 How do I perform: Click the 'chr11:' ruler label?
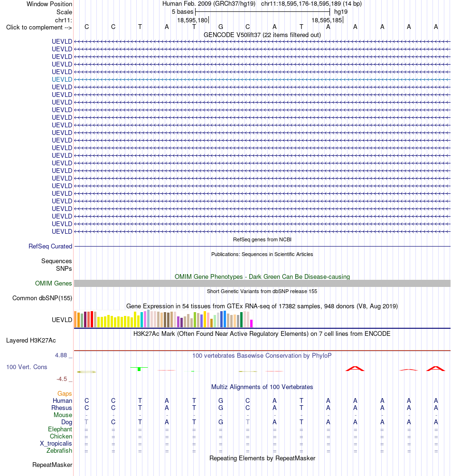[x=64, y=20]
